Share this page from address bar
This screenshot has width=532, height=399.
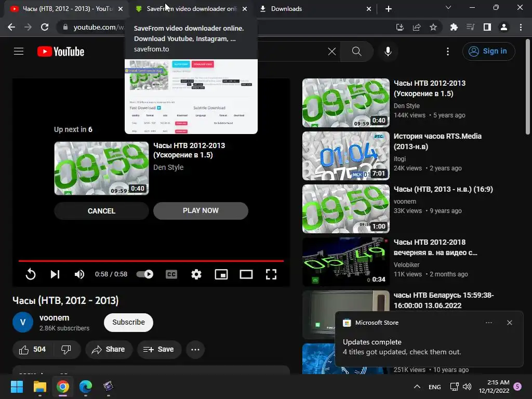pos(417,27)
